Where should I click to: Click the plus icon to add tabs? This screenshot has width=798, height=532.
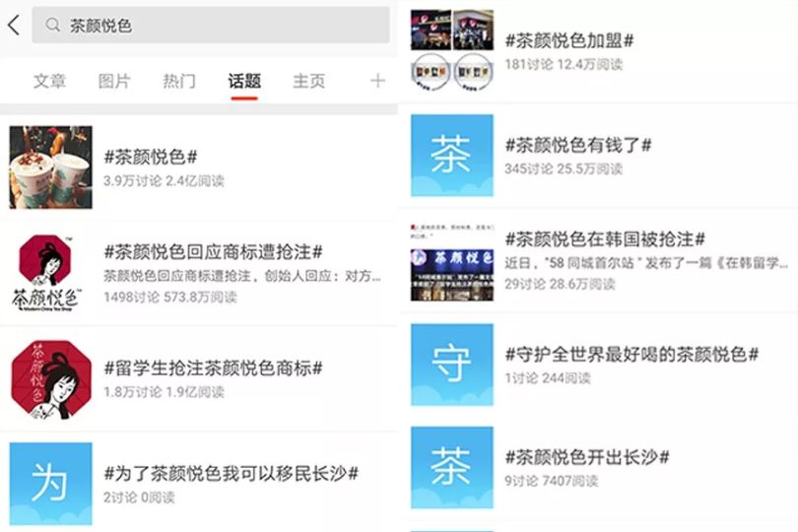click(377, 81)
